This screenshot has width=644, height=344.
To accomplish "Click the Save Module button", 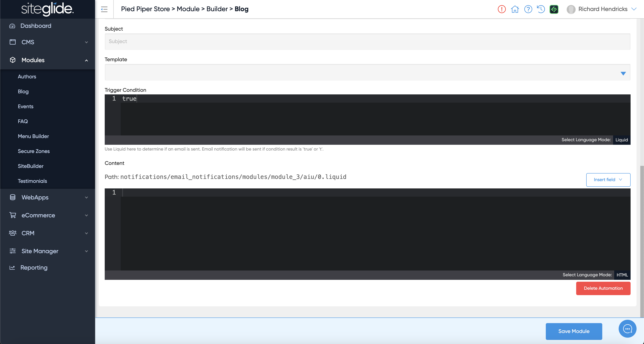I will pyautogui.click(x=574, y=331).
